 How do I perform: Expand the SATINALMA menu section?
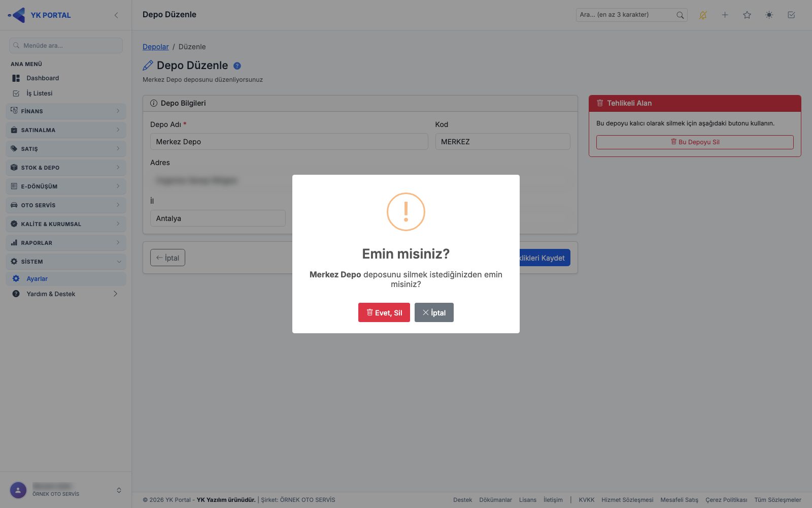[x=66, y=130]
